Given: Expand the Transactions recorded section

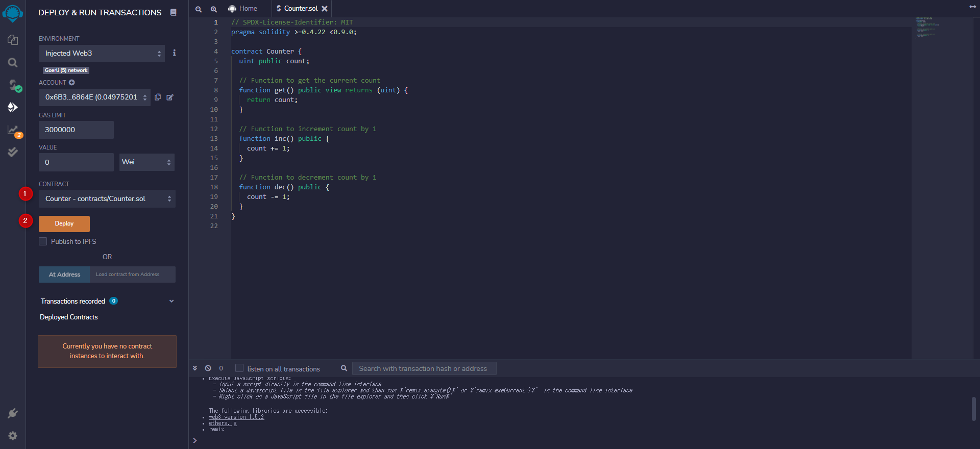Looking at the screenshot, I should 171,301.
